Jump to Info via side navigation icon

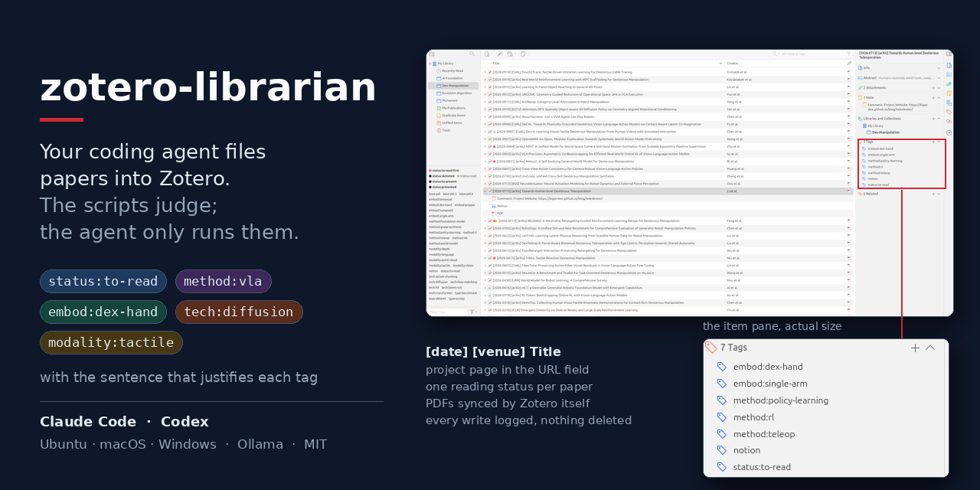949,65
